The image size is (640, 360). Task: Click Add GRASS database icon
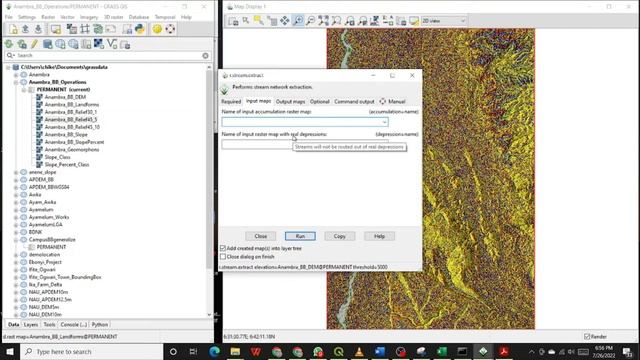[47, 44]
